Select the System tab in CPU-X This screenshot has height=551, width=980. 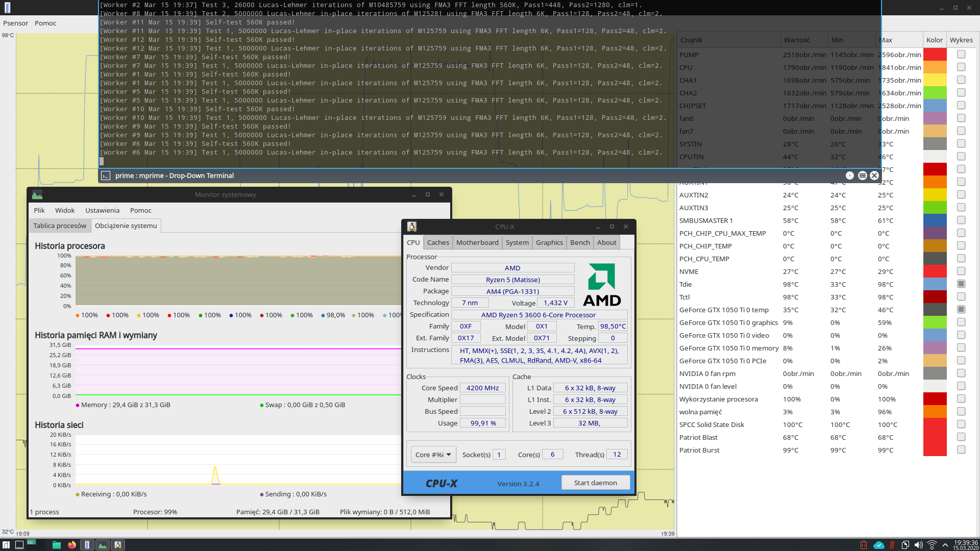[x=517, y=242]
